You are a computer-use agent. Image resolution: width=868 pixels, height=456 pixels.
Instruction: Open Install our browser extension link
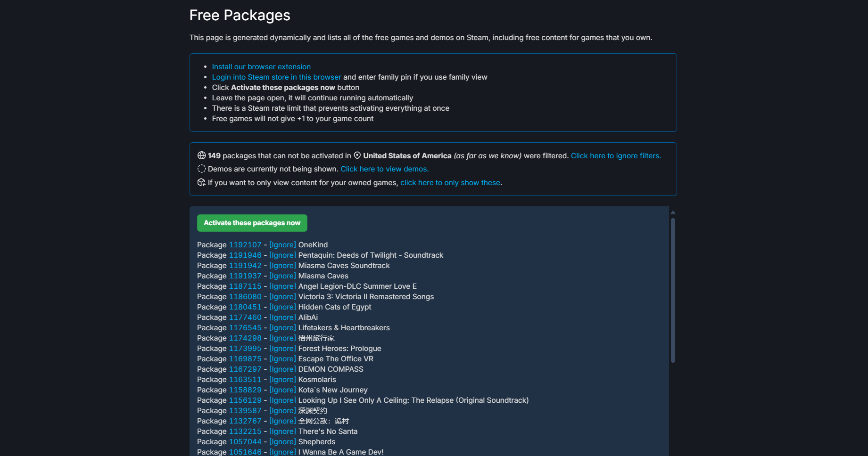(261, 67)
